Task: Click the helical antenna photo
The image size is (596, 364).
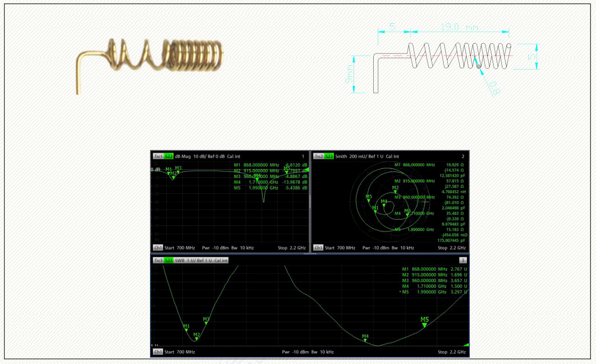Action: (150, 66)
